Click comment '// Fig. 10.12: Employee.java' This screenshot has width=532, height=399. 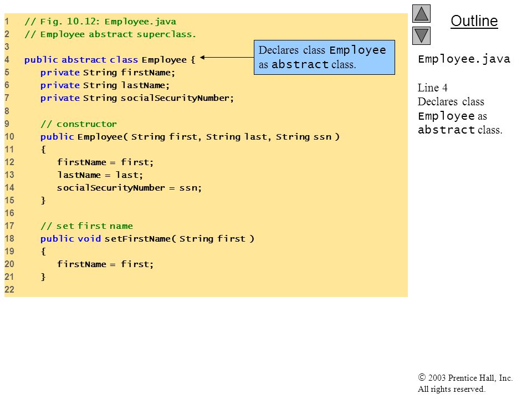point(100,22)
